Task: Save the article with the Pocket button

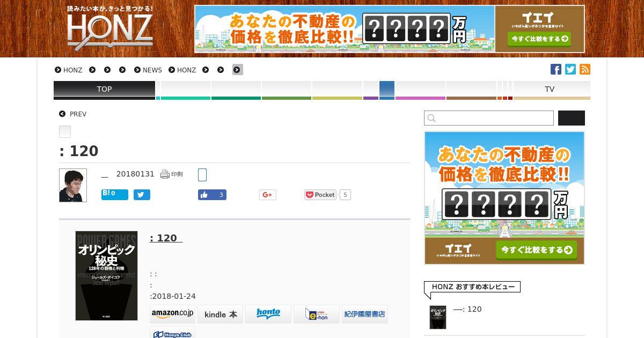Action: coord(320,195)
